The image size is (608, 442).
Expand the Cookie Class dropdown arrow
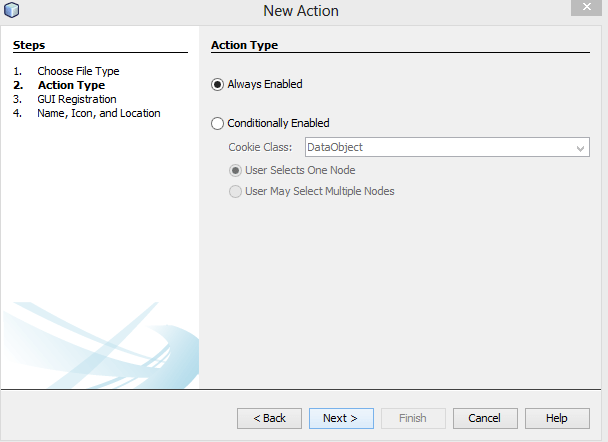[x=581, y=148]
